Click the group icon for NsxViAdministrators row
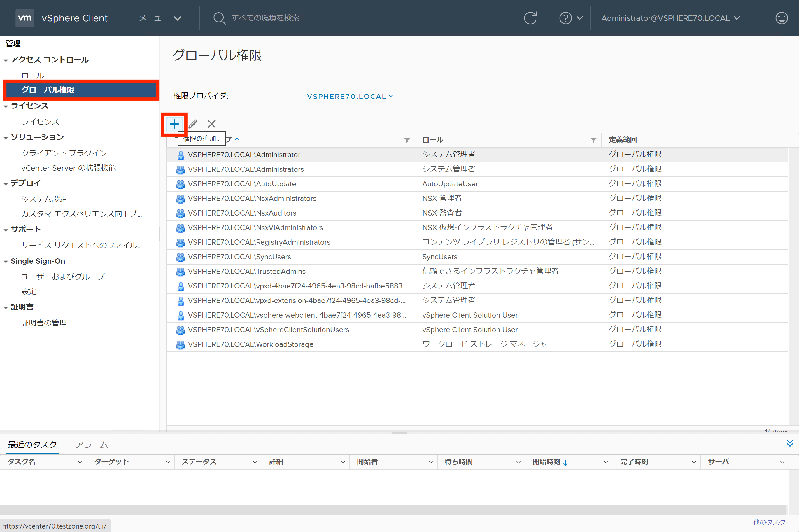This screenshot has height=532, width=799. pyautogui.click(x=181, y=228)
